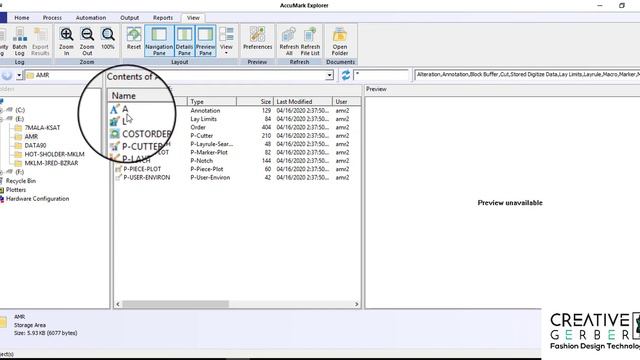Click the Open Folder icon
640x360 pixels.
click(x=340, y=35)
